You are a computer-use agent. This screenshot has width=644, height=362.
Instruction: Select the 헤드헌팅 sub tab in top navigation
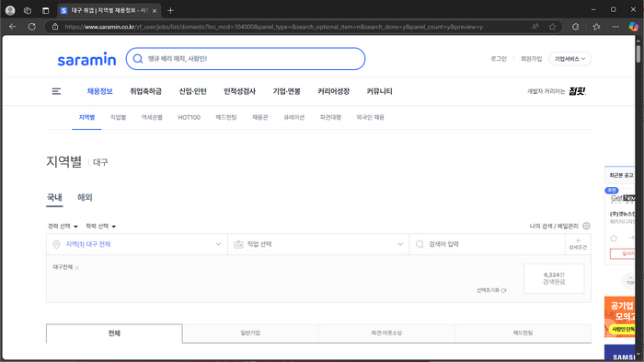226,117
